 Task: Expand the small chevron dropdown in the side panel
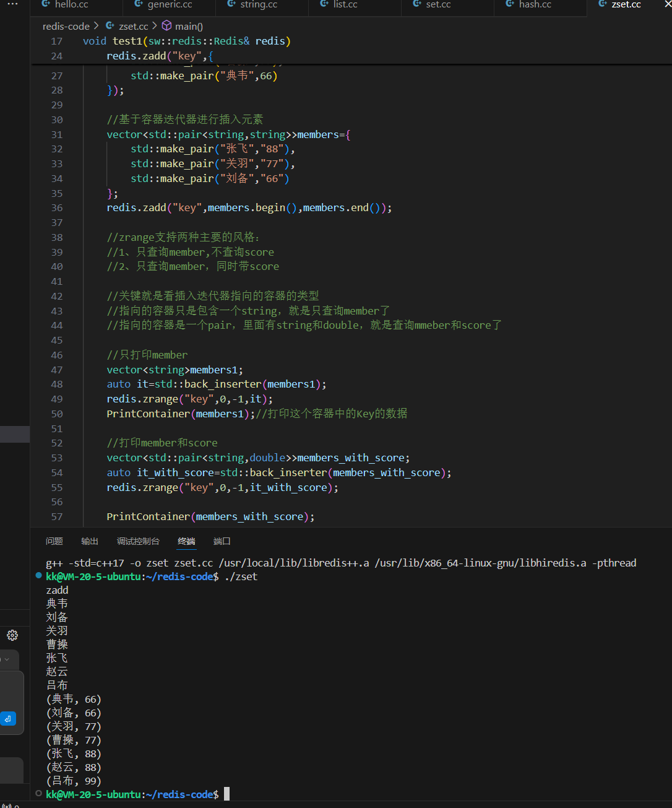(7, 659)
